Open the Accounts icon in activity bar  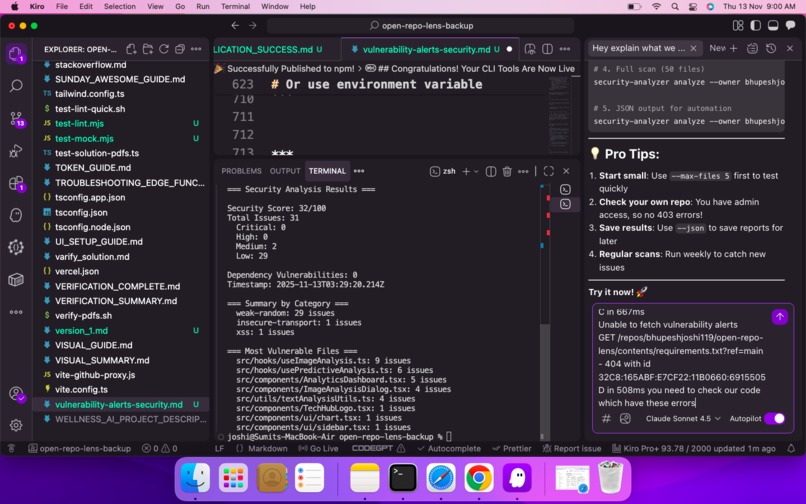pyautogui.click(x=16, y=394)
